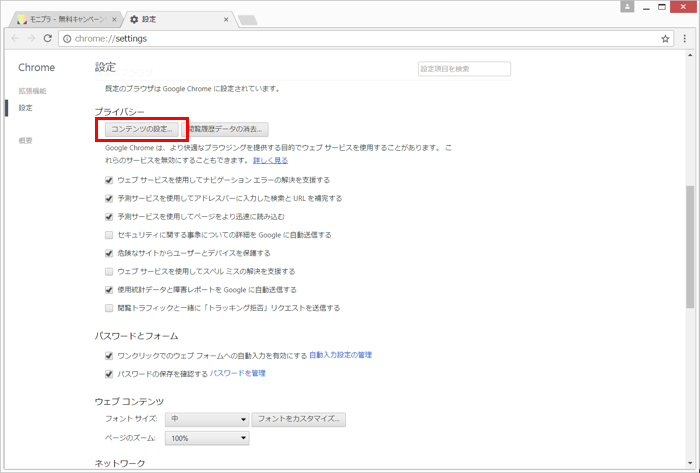Open 概要 in the left sidebar
The height and width of the screenshot is (473, 700).
pos(25,141)
